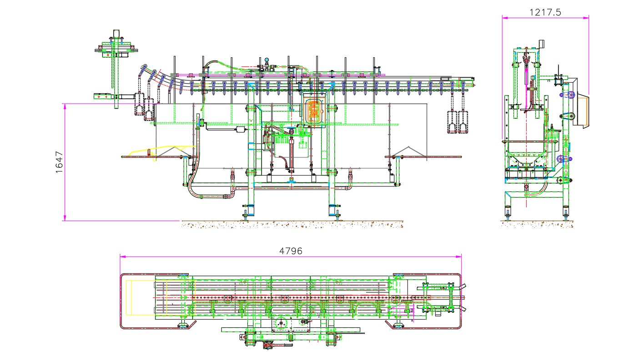Select the 1217.5 width dimension text
This screenshot has height=352, width=644.
tap(546, 12)
